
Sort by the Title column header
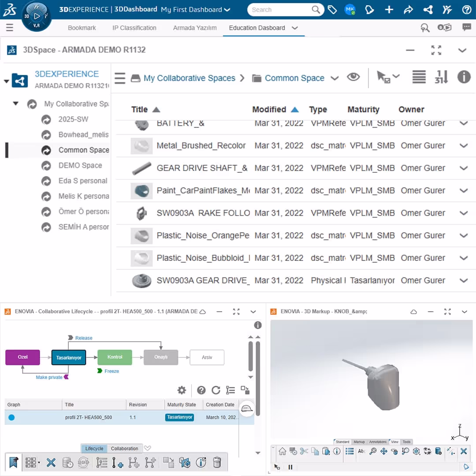[139, 109]
